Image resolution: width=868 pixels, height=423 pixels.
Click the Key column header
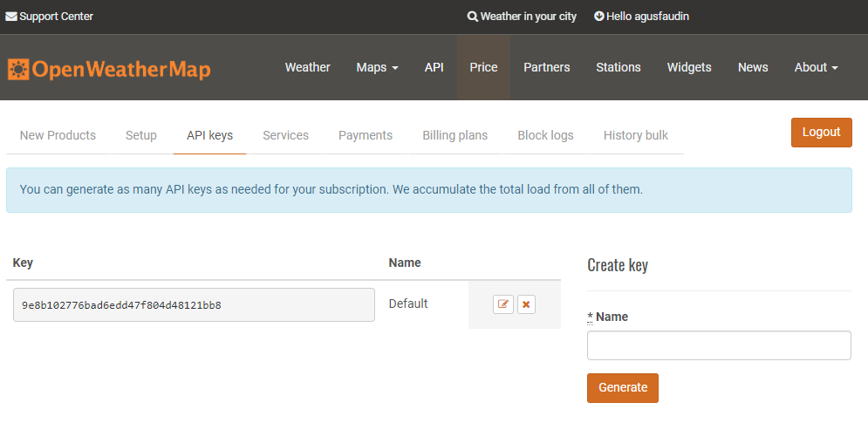point(23,263)
